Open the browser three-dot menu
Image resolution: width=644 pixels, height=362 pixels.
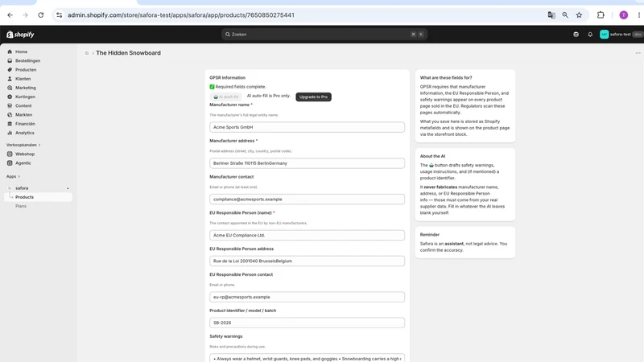[638, 15]
